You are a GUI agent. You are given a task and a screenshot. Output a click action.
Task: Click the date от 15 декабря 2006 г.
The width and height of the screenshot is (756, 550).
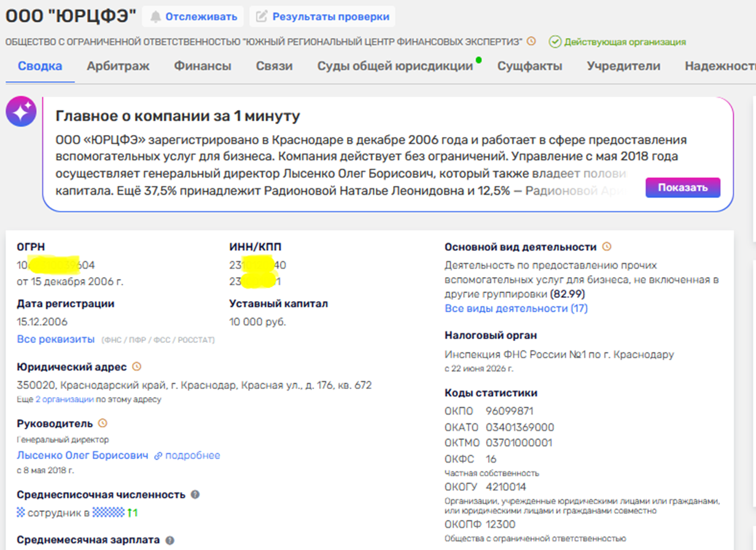click(x=70, y=282)
